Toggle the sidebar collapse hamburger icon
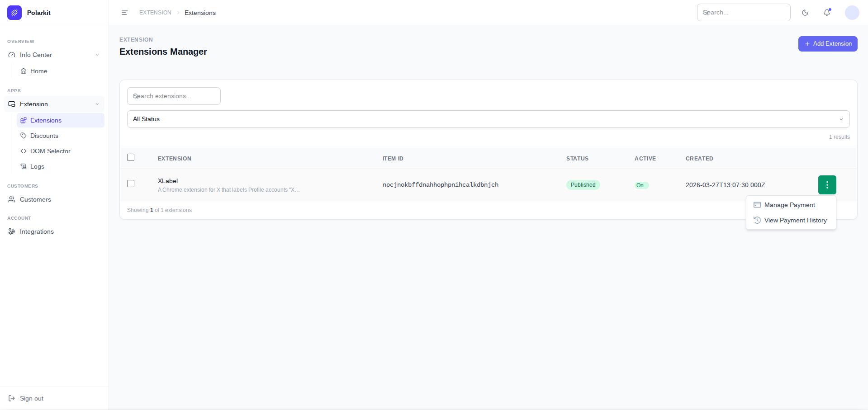868x410 pixels. 125,13
